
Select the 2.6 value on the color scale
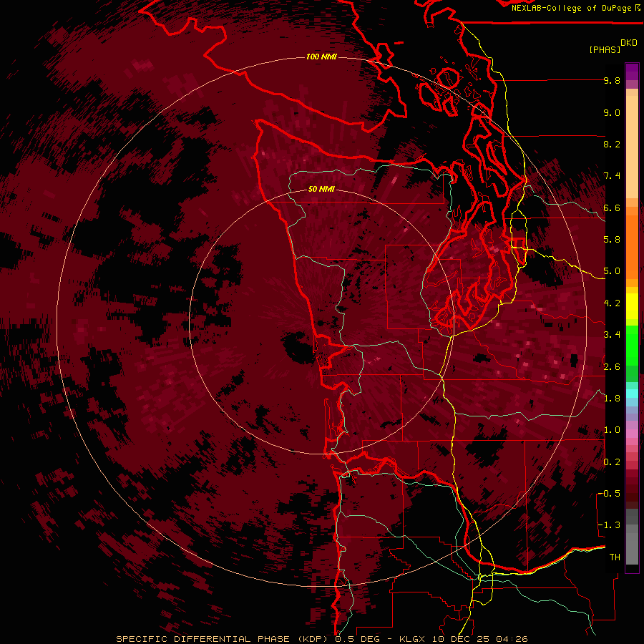point(612,367)
